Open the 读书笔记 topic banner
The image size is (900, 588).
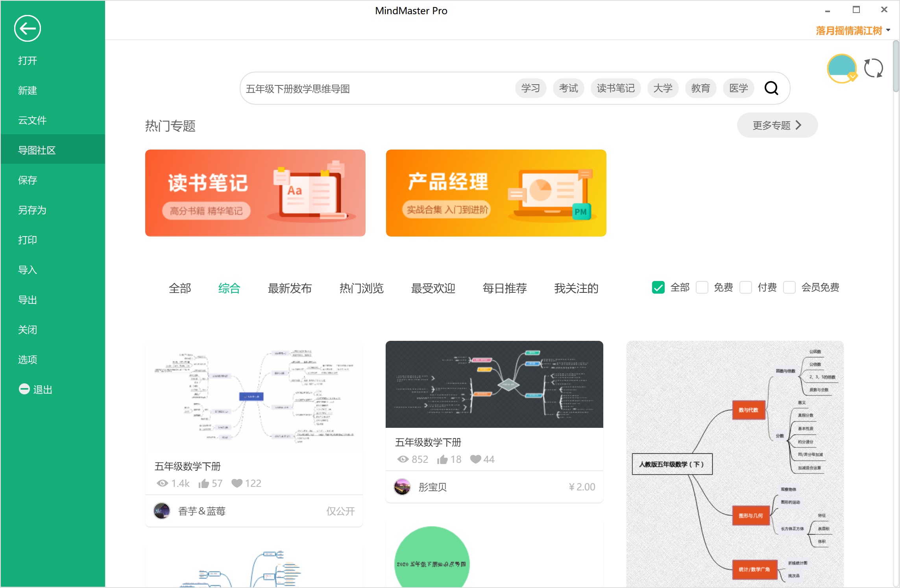coord(255,193)
